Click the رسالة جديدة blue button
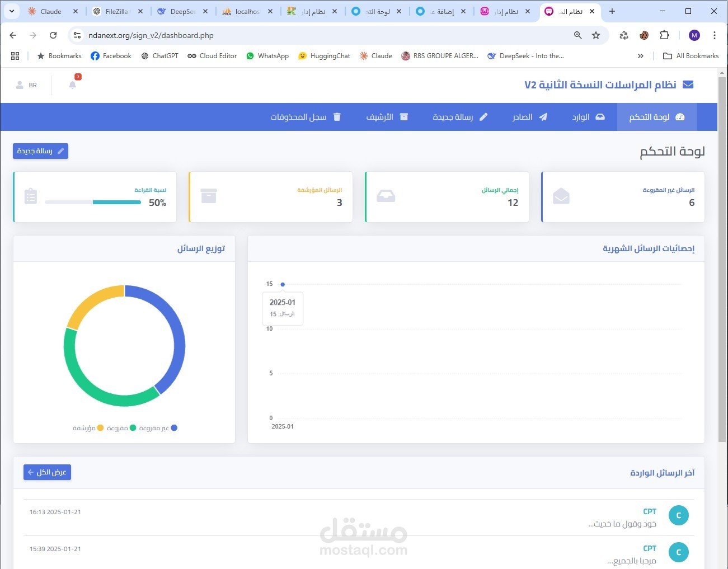The image size is (728, 569). coord(40,151)
